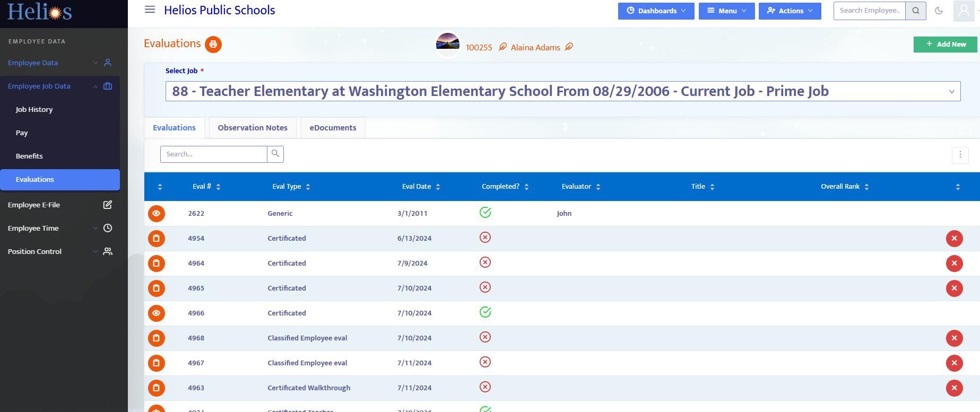Click the evaluations table search magnifier icon
The image size is (980, 412).
[275, 154]
